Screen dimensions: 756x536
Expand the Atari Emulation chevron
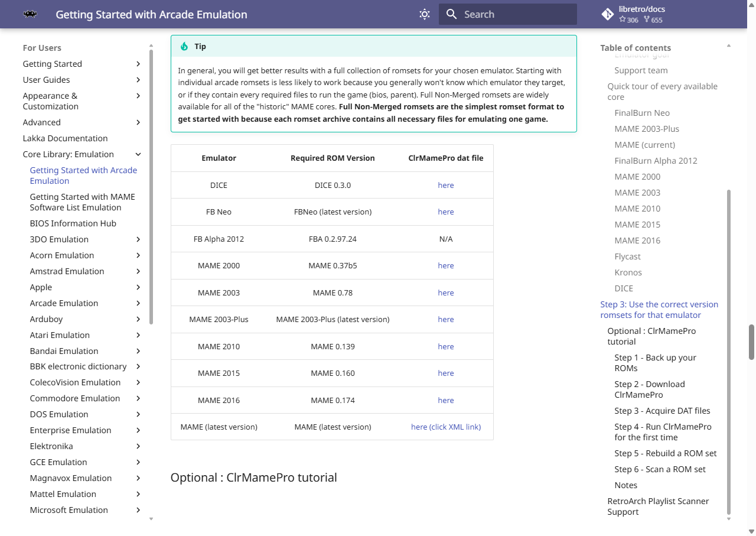138,335
